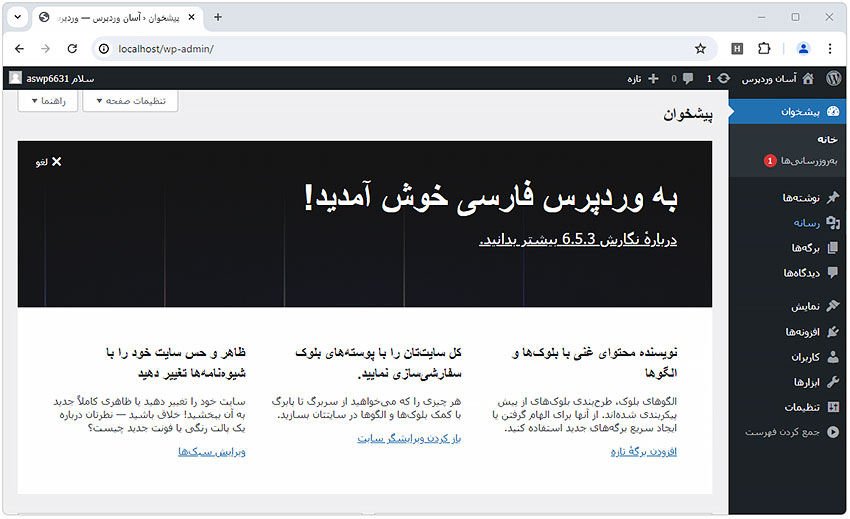
Task: Click the H extension icon in toolbar
Action: pyautogui.click(x=737, y=49)
